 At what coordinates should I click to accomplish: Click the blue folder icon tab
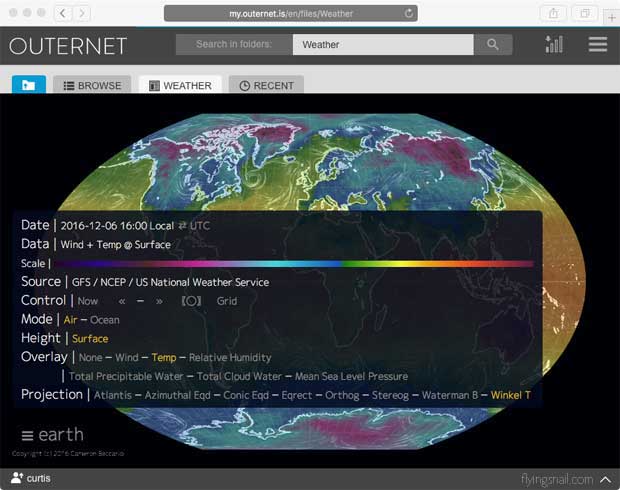tap(29, 84)
